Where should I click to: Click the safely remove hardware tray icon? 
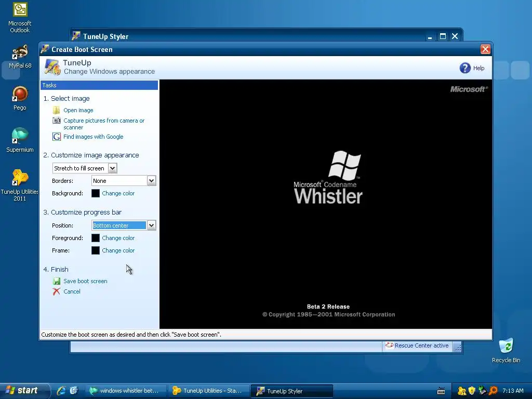tap(482, 391)
